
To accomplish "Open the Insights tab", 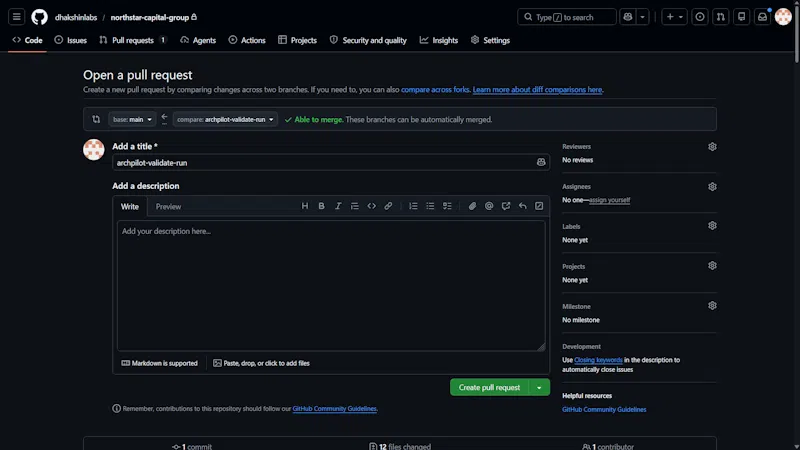I will tap(439, 40).
